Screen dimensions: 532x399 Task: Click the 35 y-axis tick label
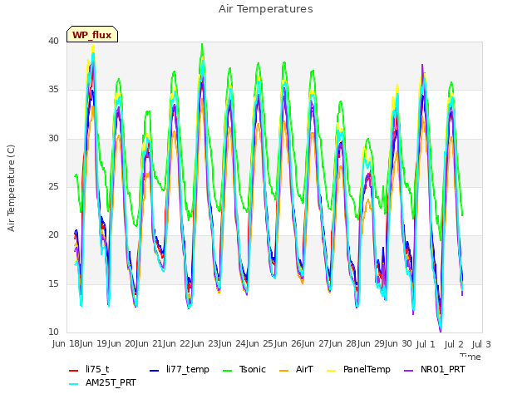(53, 90)
